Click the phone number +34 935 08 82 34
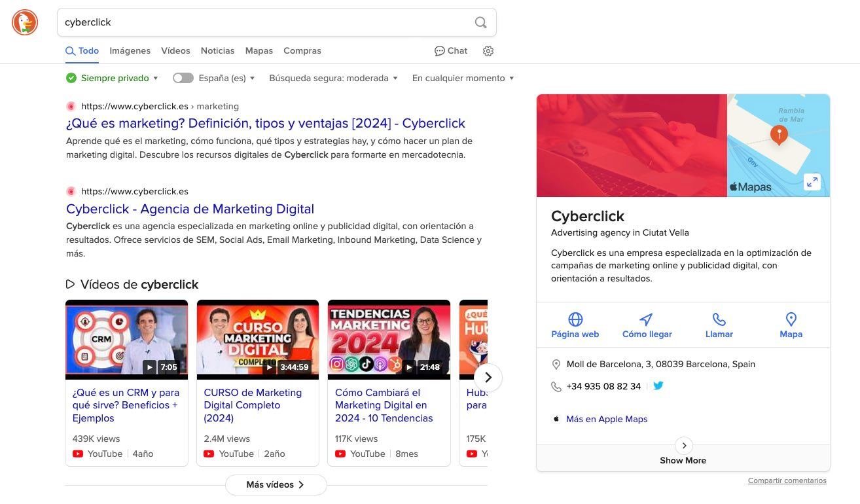This screenshot has width=860, height=504. 603,386
